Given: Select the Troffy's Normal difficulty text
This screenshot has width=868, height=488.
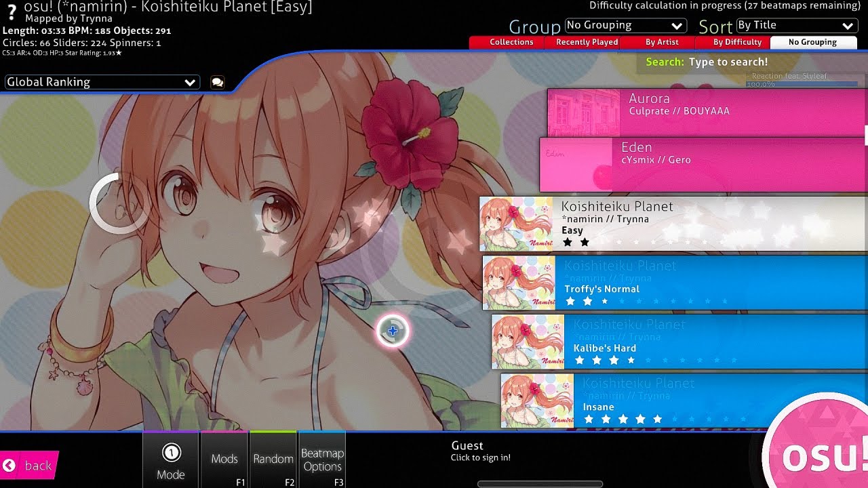Looking at the screenshot, I should pyautogui.click(x=602, y=289).
